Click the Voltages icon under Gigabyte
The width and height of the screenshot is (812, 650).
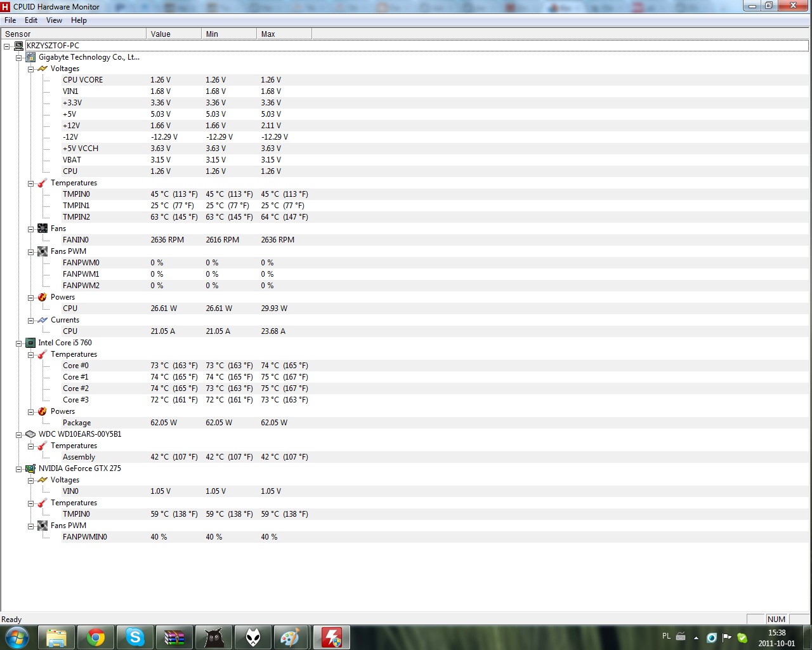(43, 69)
